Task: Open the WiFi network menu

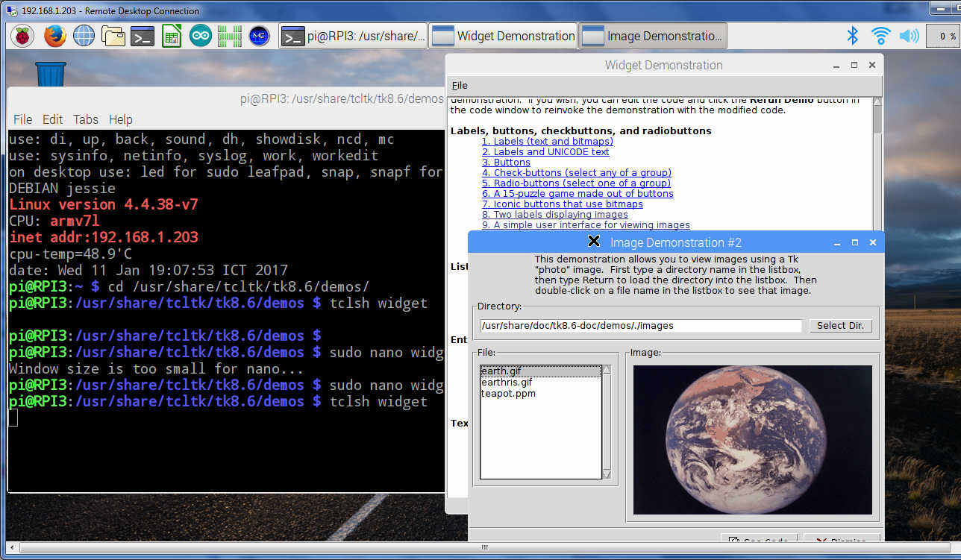Action: [880, 35]
